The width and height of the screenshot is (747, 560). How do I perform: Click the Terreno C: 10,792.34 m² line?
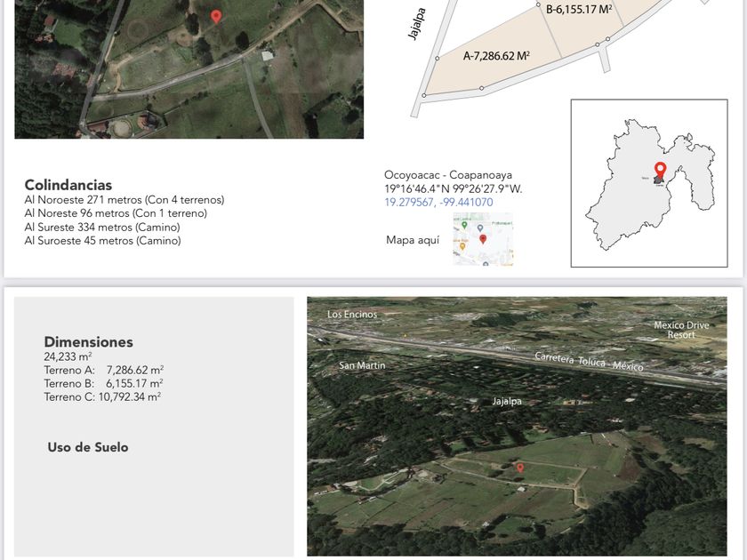tap(102, 397)
